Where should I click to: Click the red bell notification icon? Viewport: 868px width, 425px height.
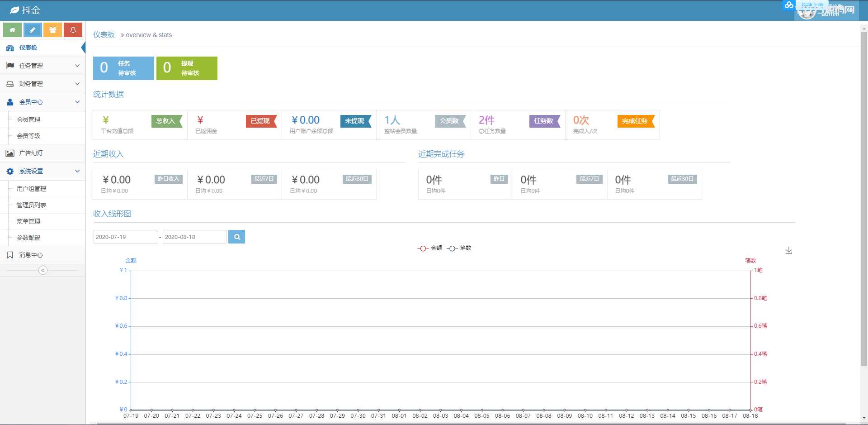73,30
